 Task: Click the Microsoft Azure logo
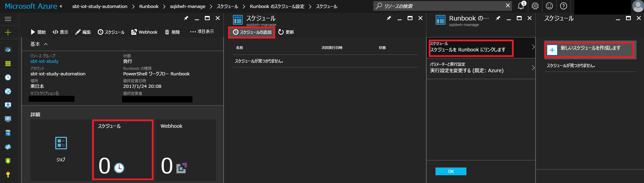tap(31, 6)
